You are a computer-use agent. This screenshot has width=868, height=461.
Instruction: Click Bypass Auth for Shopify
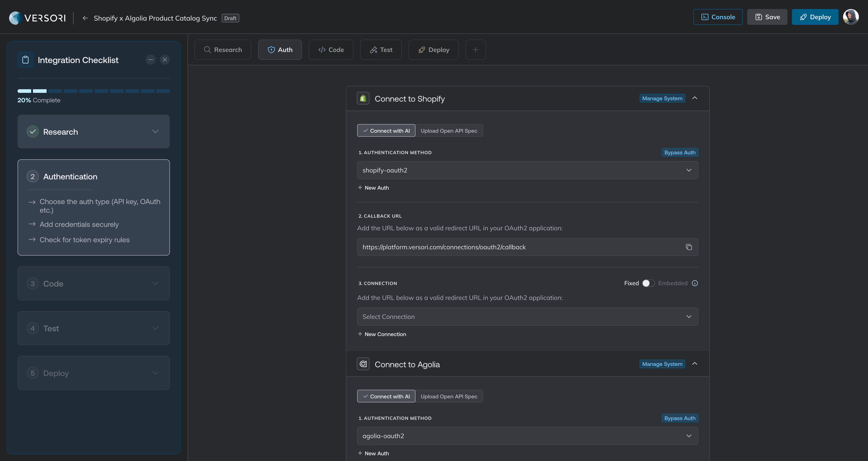pos(680,152)
